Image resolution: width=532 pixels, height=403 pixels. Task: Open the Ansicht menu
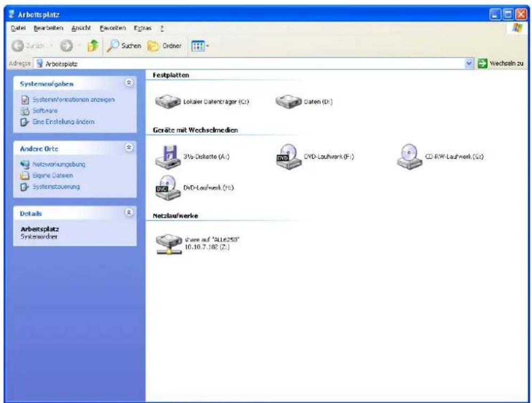[x=81, y=28]
